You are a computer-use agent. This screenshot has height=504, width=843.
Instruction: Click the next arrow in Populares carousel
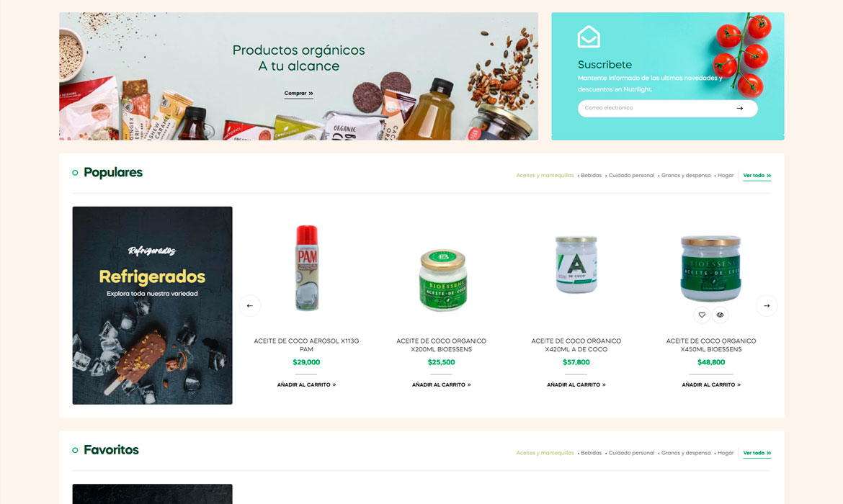(x=767, y=306)
